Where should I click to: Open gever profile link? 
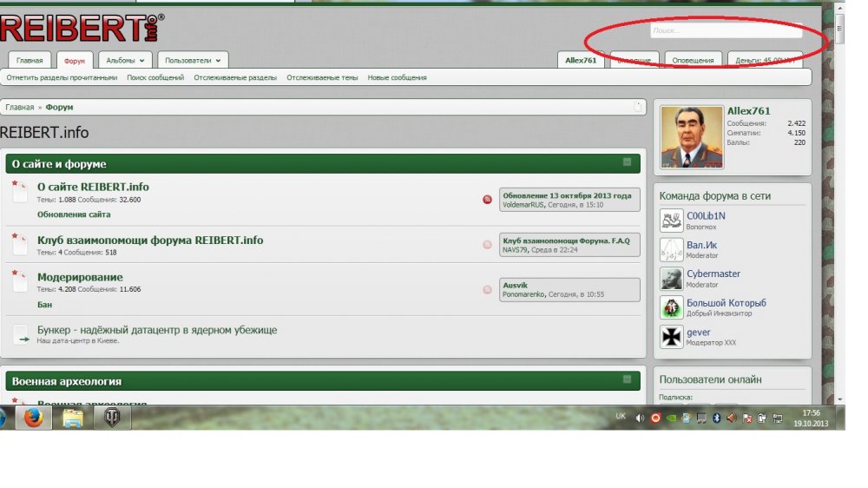click(x=698, y=333)
